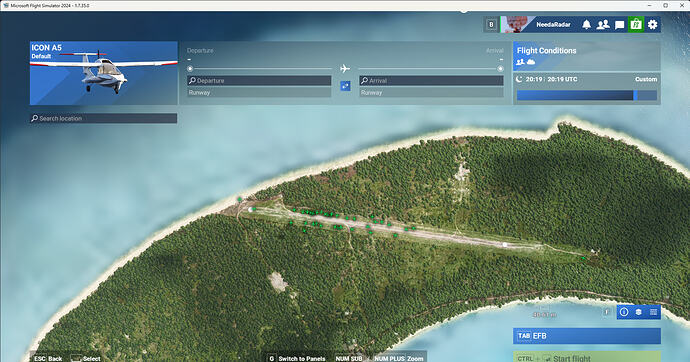
Task: Open Runway selector under Departure
Action: [259, 92]
